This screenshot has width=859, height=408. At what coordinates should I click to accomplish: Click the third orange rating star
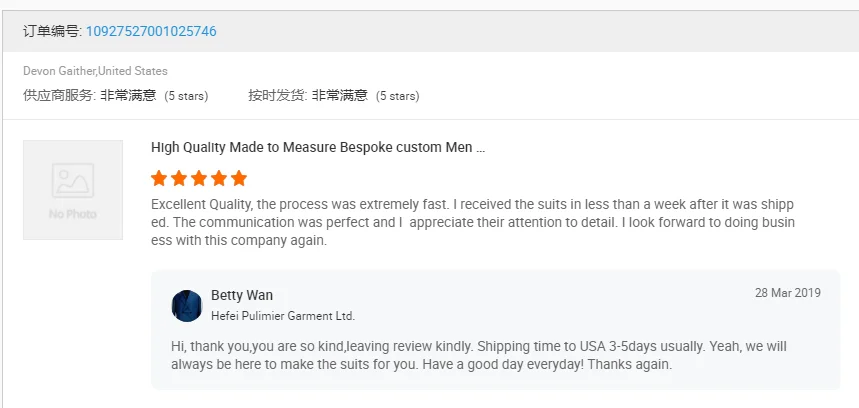coord(198,179)
